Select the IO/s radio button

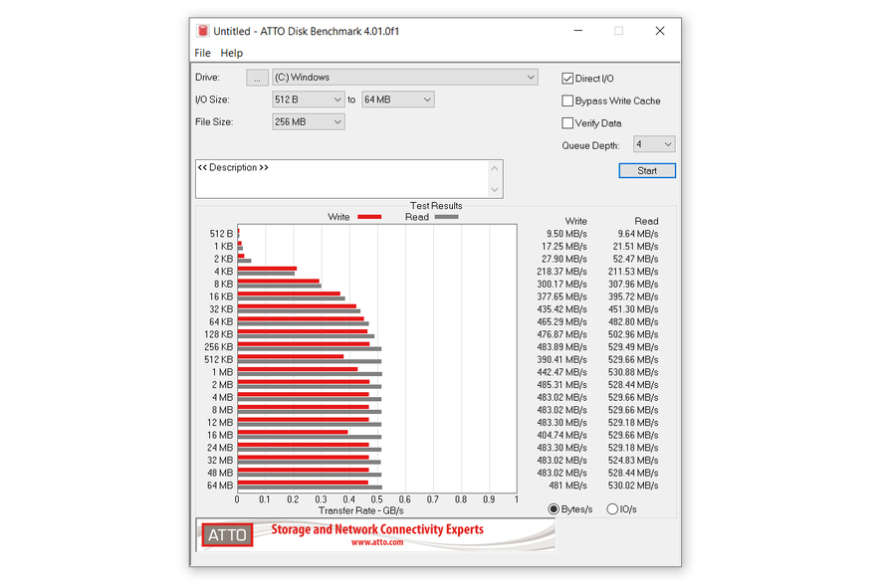point(612,508)
